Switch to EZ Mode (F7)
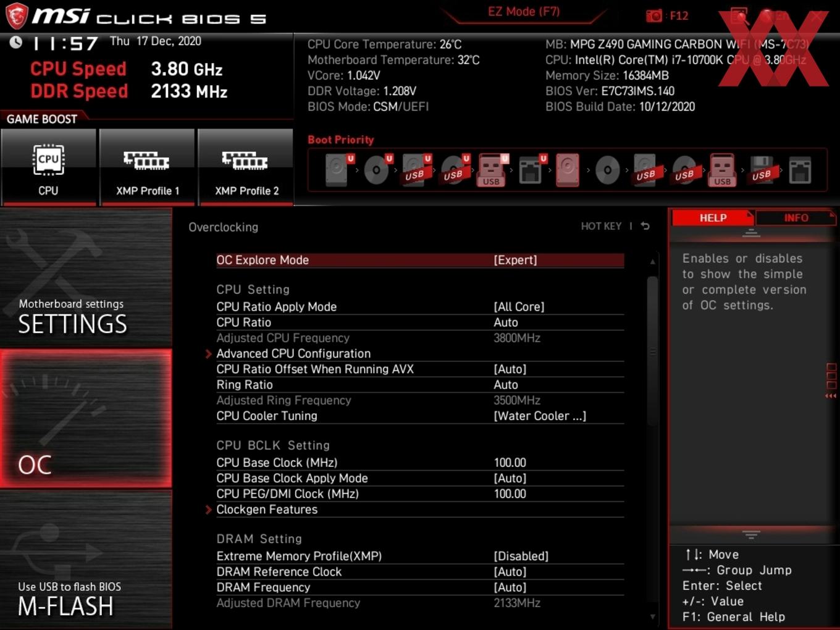This screenshot has height=630, width=840. [x=524, y=12]
